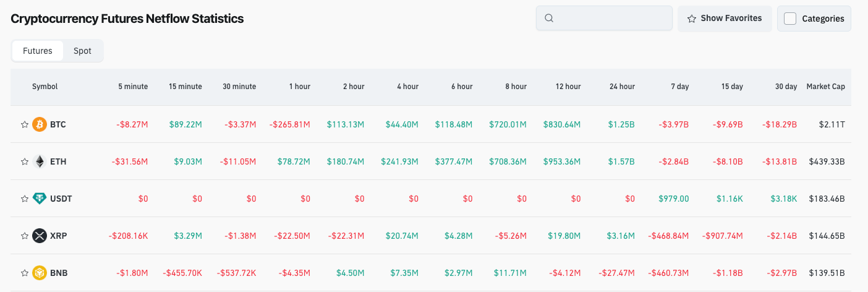
Task: Sort by the 4 hour column header
Action: point(407,87)
